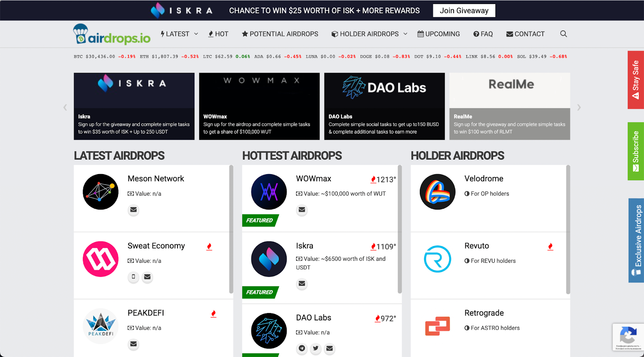Click the flame icon beside PEAKDEFI

(x=213, y=314)
